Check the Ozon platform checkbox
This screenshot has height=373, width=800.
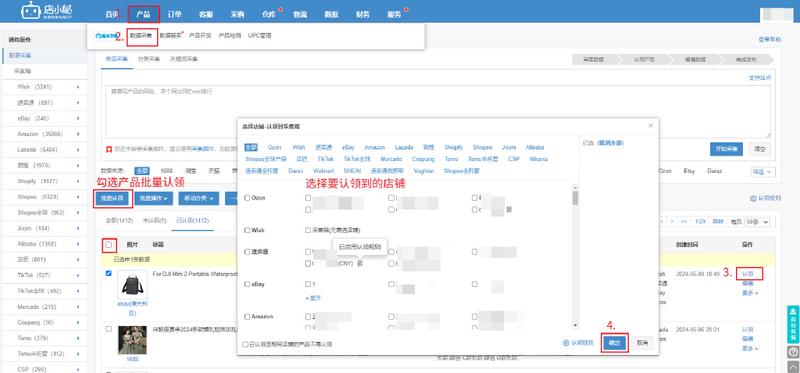tap(247, 197)
